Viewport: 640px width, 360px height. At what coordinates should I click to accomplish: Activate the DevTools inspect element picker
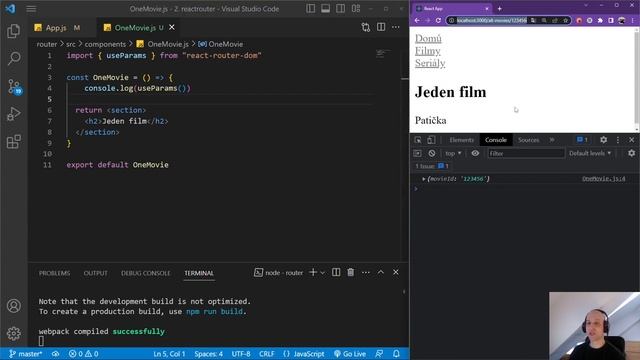(x=418, y=140)
